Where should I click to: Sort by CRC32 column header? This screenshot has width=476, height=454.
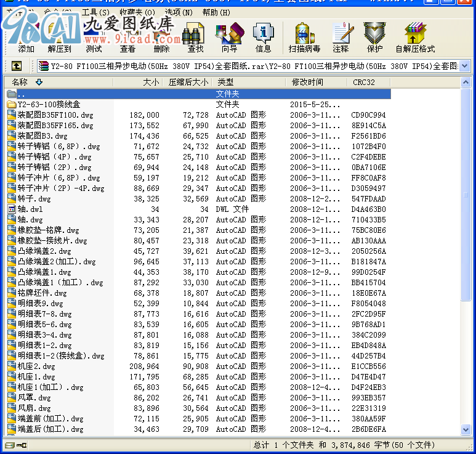(363, 82)
